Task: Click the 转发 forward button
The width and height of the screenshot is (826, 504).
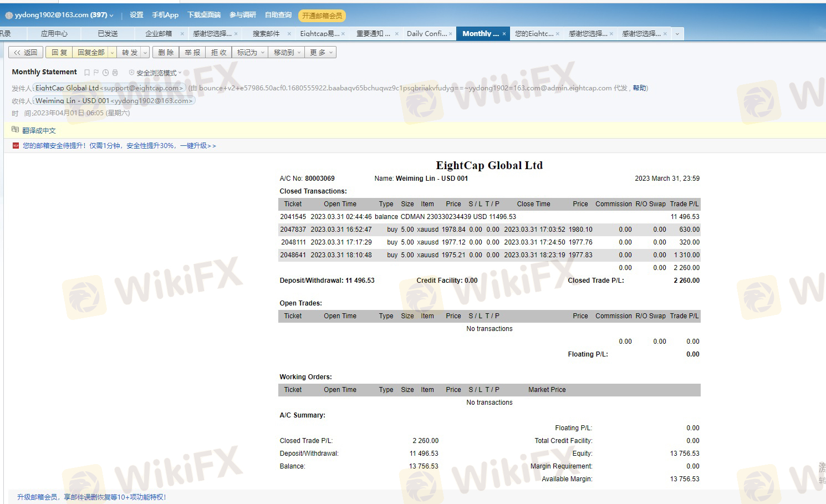Action: pyautogui.click(x=130, y=53)
